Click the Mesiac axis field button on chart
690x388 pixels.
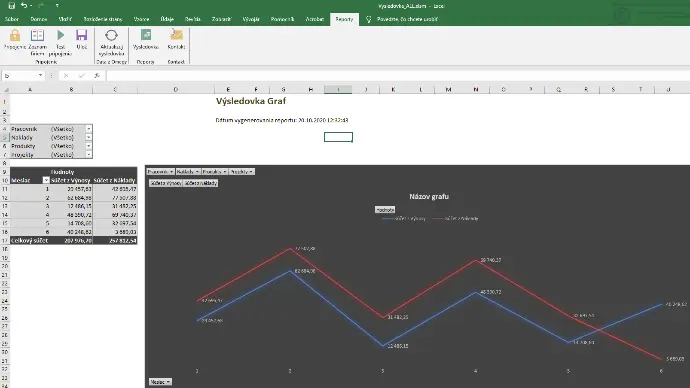pyautogui.click(x=160, y=382)
